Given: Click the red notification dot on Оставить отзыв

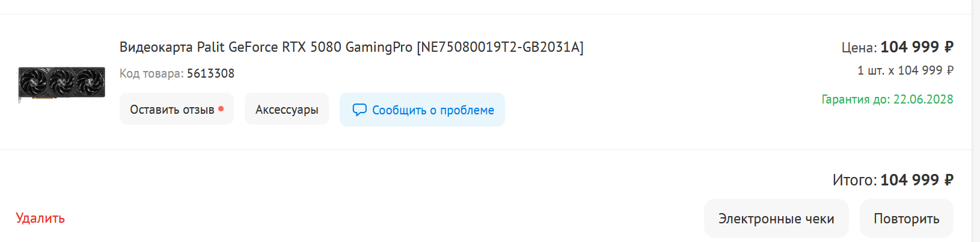Looking at the screenshot, I should pos(221,109).
